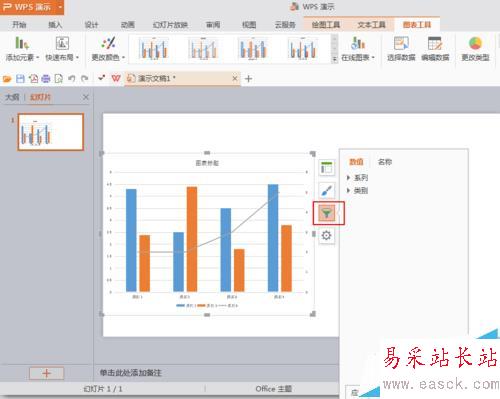Click the chart style brush button

(x=327, y=191)
